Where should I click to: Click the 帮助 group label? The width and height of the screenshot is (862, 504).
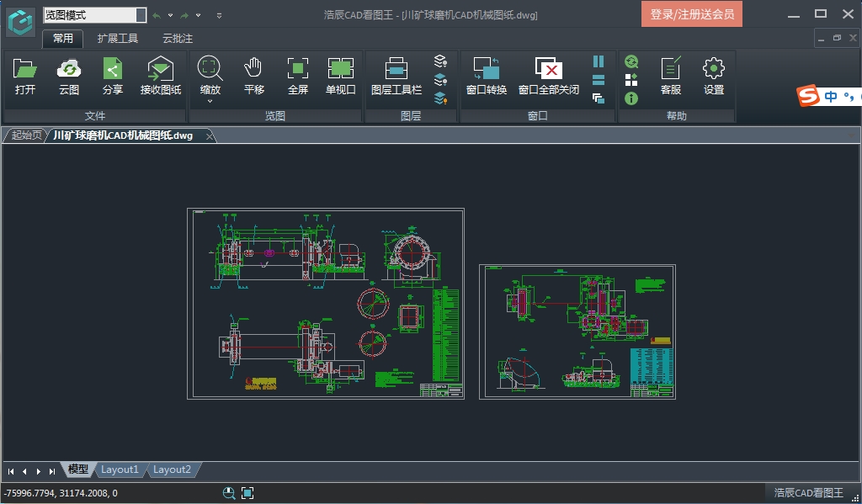676,116
